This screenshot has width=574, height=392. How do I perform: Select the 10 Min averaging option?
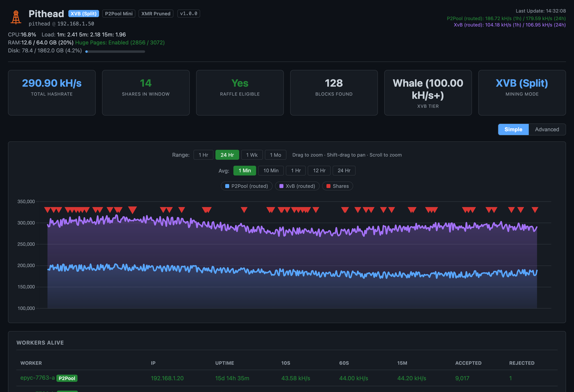(x=271, y=170)
